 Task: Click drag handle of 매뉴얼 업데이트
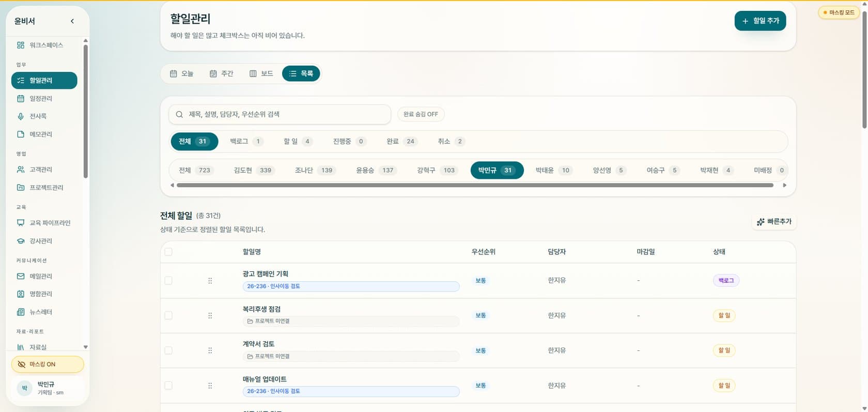click(210, 386)
